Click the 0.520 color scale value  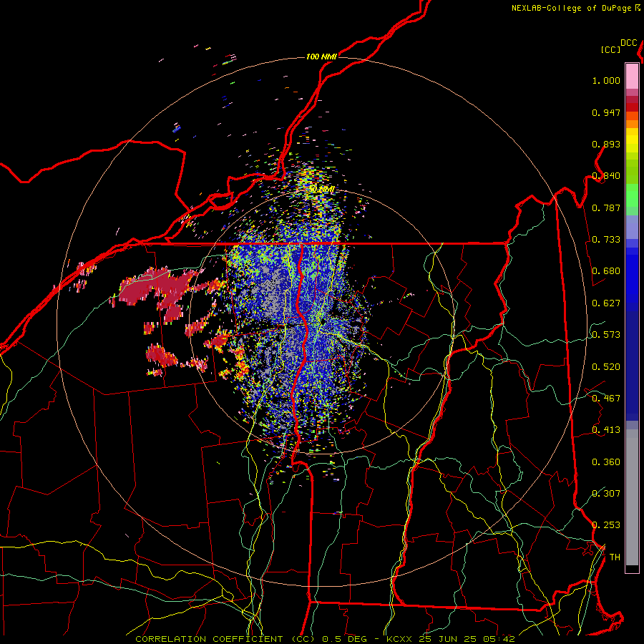pos(606,367)
